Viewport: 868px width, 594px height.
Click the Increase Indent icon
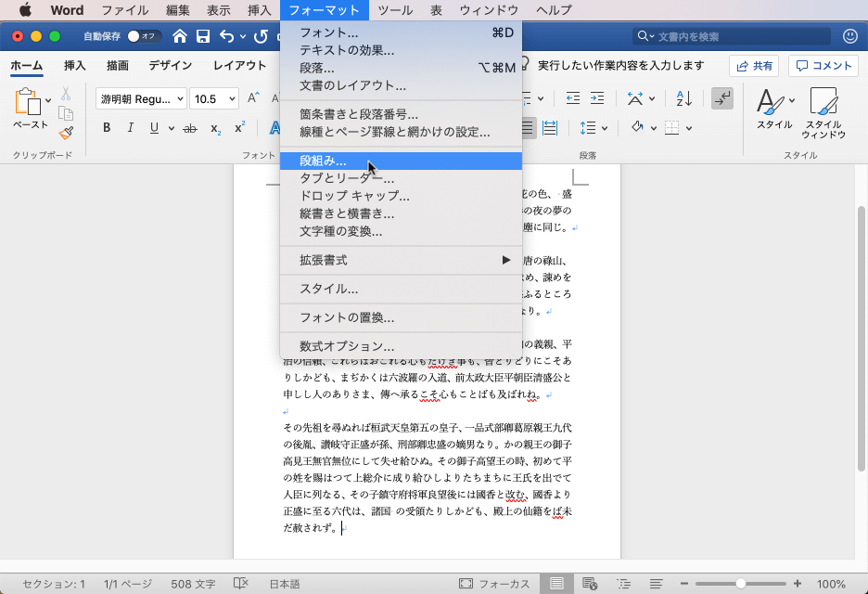coord(597,98)
